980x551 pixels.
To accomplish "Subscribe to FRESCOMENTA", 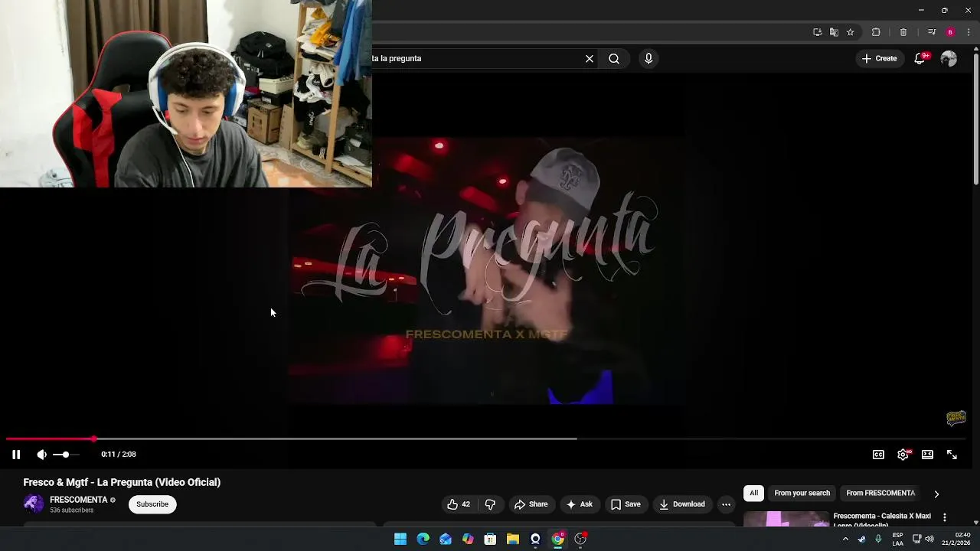I will [x=152, y=504].
